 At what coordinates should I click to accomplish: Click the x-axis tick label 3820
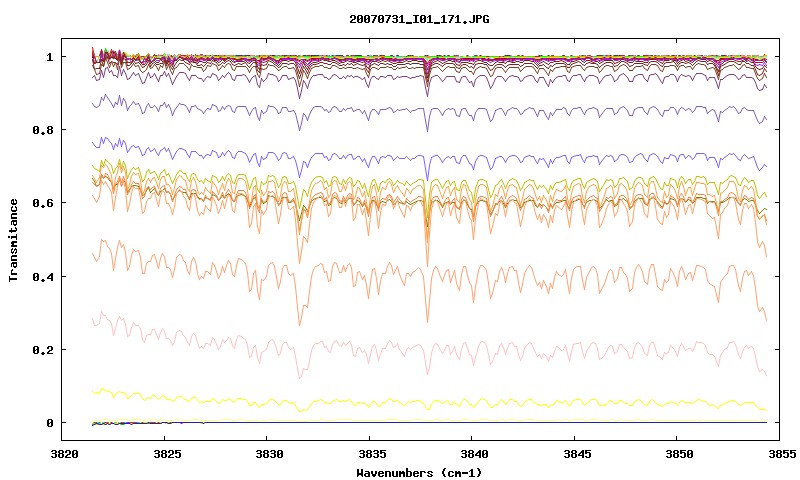(65, 454)
